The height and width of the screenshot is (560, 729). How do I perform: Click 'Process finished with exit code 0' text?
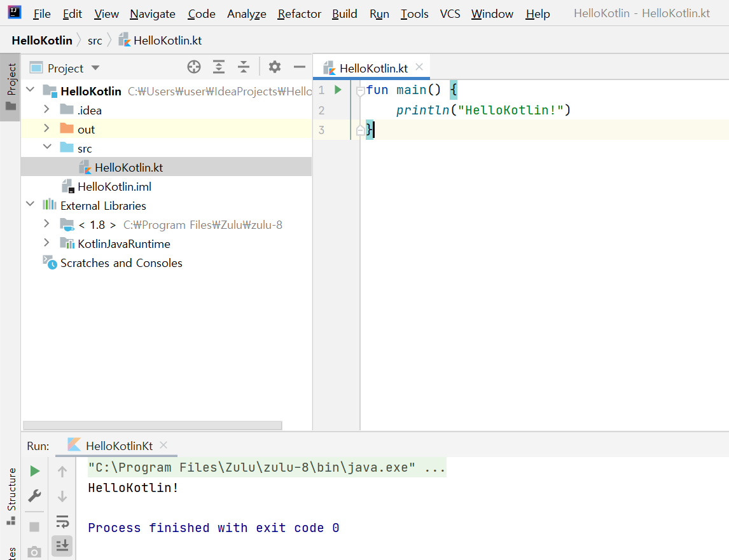click(x=213, y=528)
